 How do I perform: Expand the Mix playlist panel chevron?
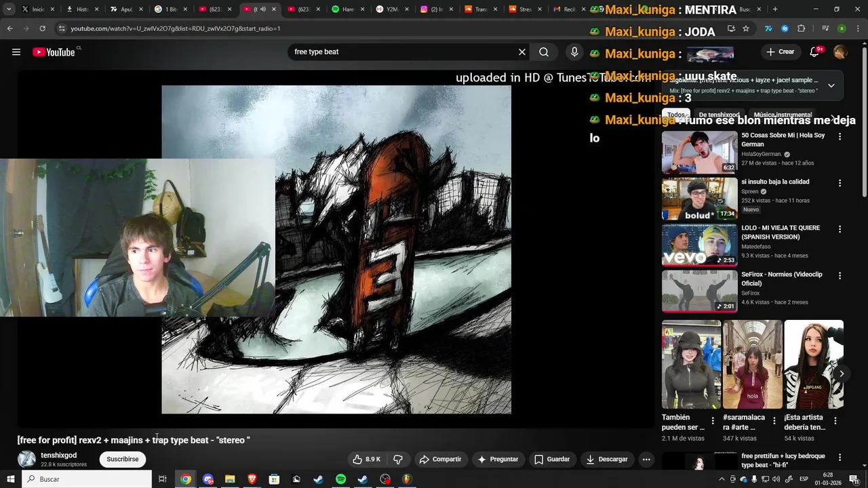[831, 85]
